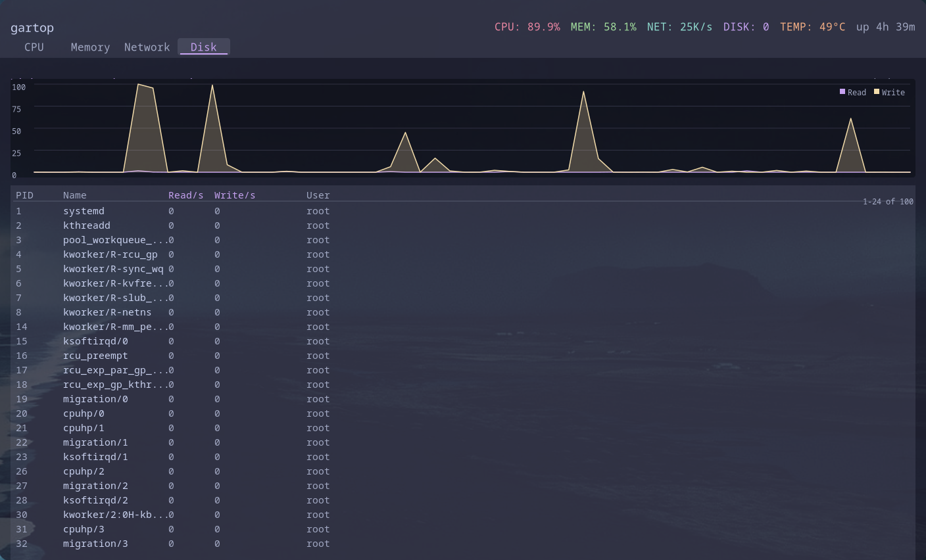Switch to the CPU tab
This screenshot has height=560, width=926.
[34, 47]
